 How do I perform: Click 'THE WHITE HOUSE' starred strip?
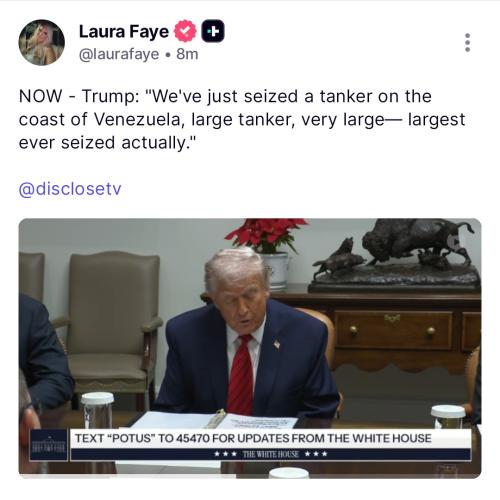[271, 454]
